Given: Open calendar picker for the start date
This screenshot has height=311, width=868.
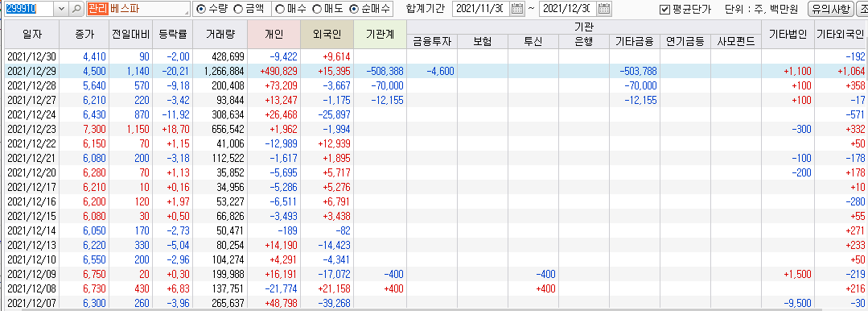Looking at the screenshot, I should 517,9.
